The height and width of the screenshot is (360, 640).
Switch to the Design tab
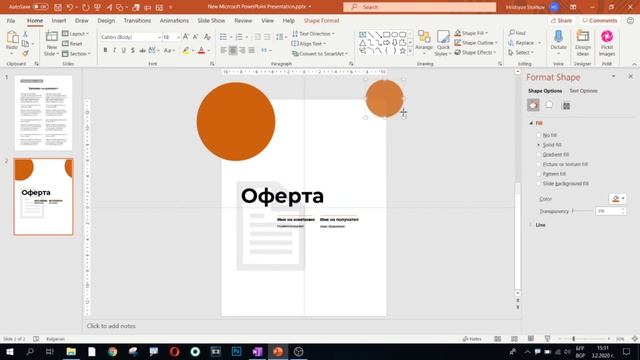coord(106,20)
